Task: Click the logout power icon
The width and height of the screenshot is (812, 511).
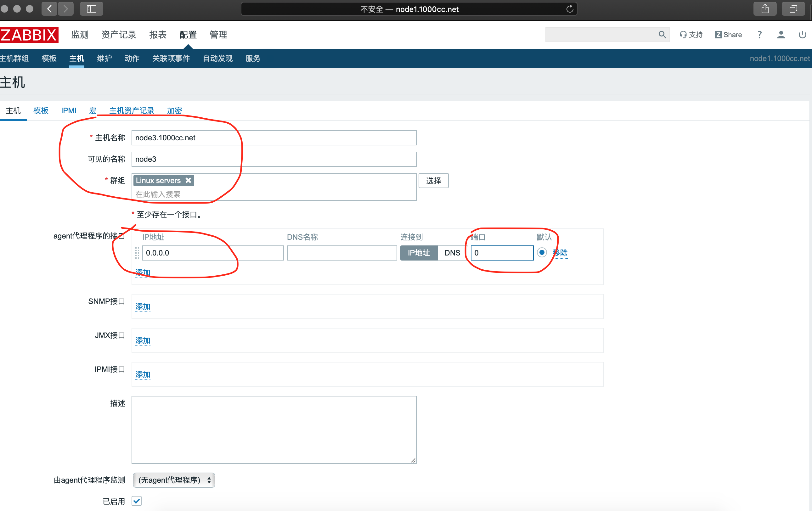Action: (802, 35)
